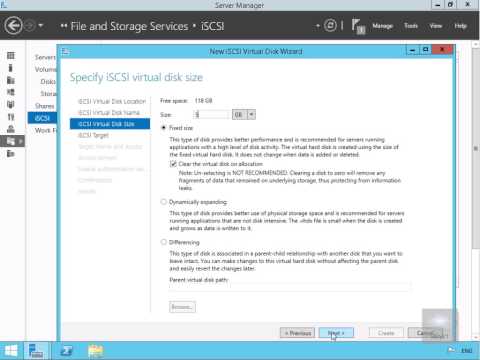480x360 pixels.
Task: Click the Browse button
Action: [182, 307]
